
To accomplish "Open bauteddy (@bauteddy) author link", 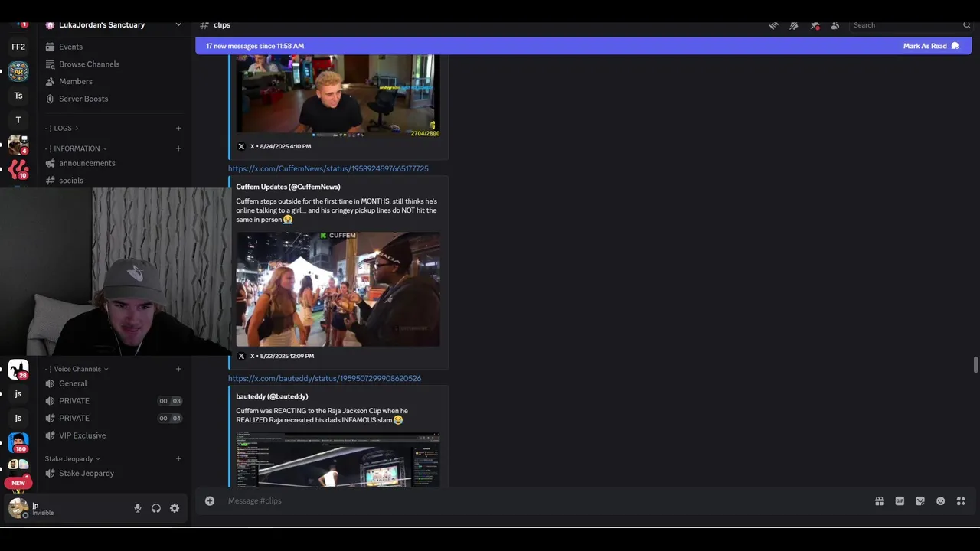I will tap(272, 396).
